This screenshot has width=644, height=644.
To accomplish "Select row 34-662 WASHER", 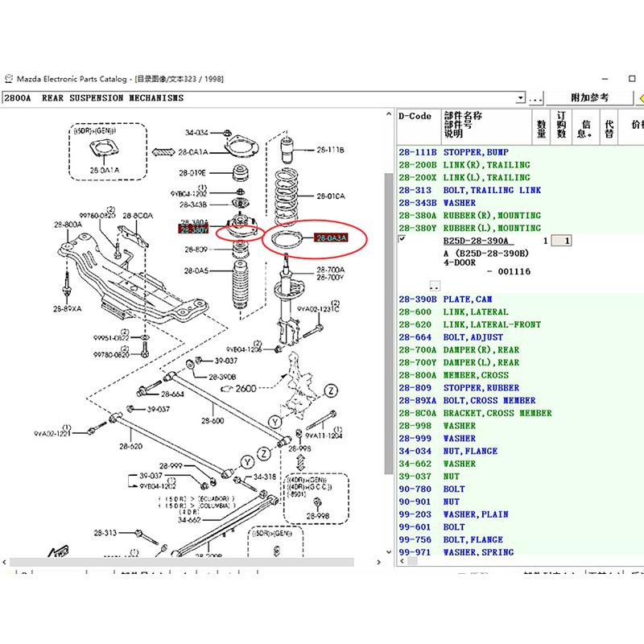I will (x=520, y=464).
